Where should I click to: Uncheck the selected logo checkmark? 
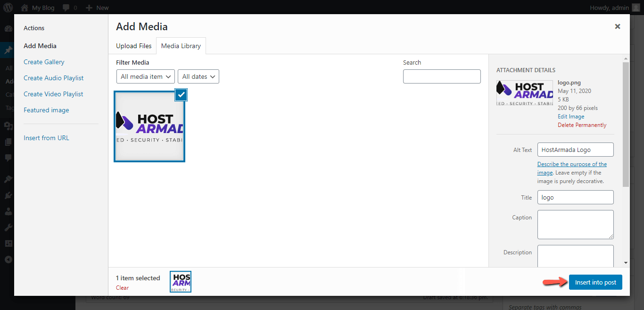(181, 94)
